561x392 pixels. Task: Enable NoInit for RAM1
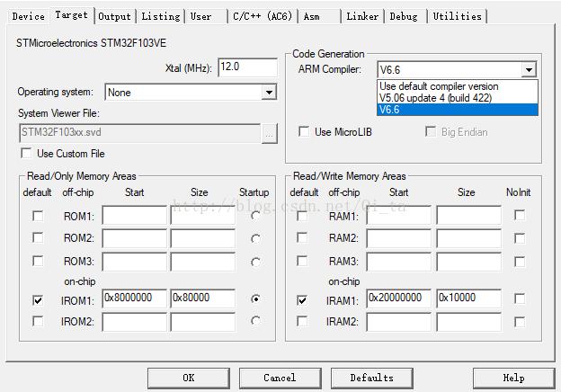(x=520, y=215)
